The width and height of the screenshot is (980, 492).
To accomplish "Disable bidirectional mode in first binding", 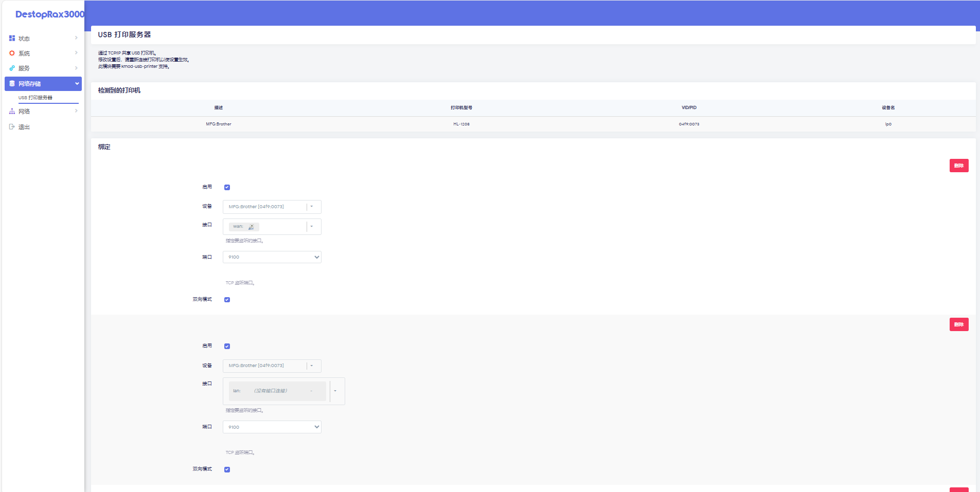I will pyautogui.click(x=227, y=300).
